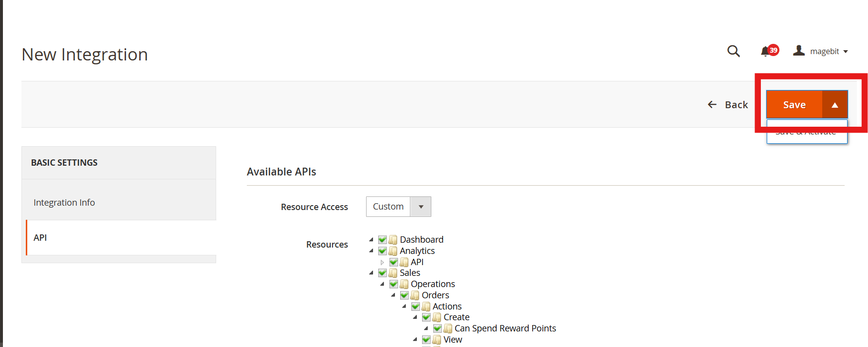Select the Orders tree label
Viewport: 868px width, 347px height.
(x=435, y=295)
